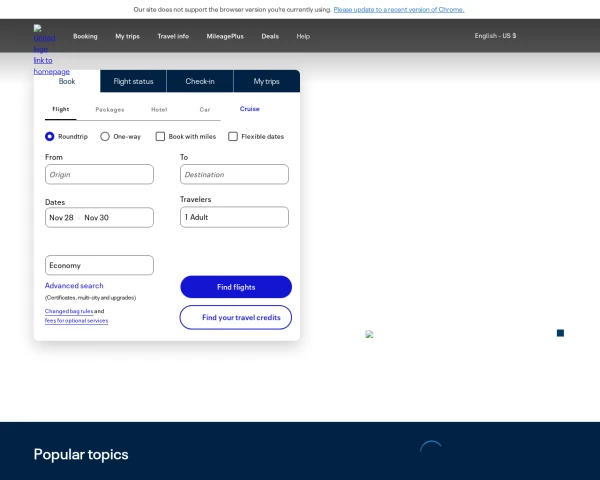The image size is (600, 480).
Task: Check the Flexible dates option
Action: point(233,136)
